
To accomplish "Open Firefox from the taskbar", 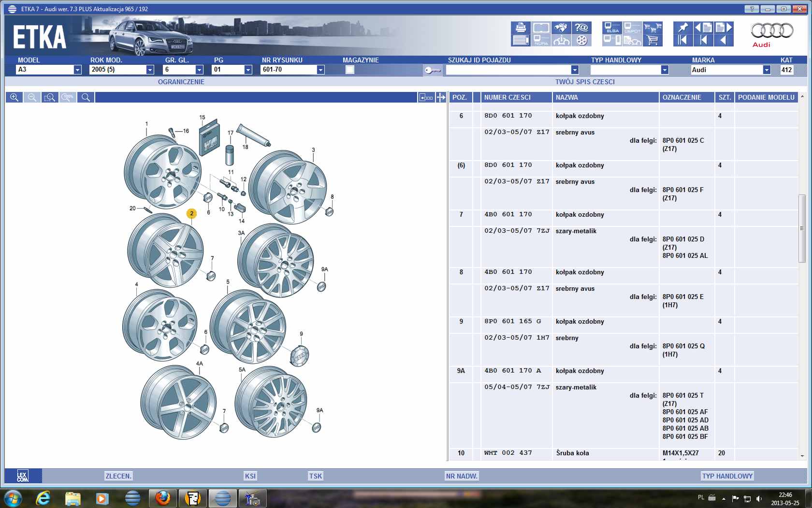I will click(x=162, y=498).
